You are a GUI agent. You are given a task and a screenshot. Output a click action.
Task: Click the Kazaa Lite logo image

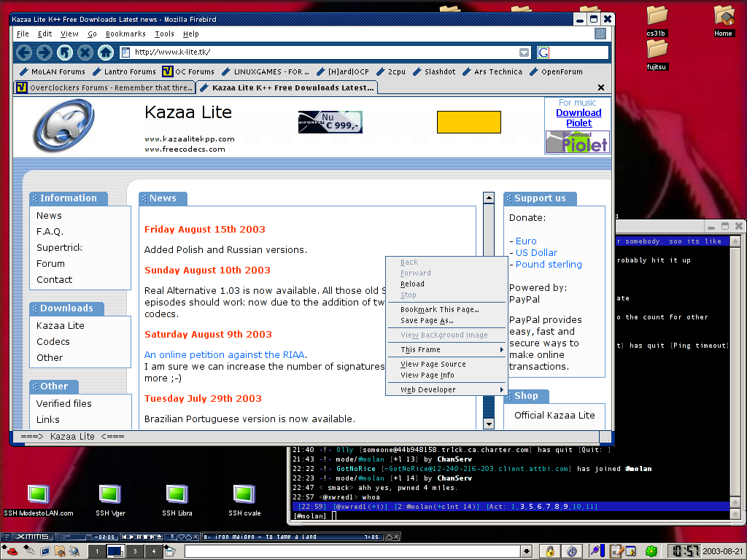tap(63, 126)
